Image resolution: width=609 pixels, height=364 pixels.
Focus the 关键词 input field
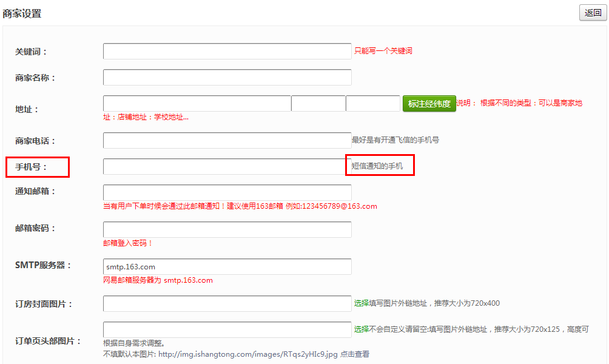[227, 52]
